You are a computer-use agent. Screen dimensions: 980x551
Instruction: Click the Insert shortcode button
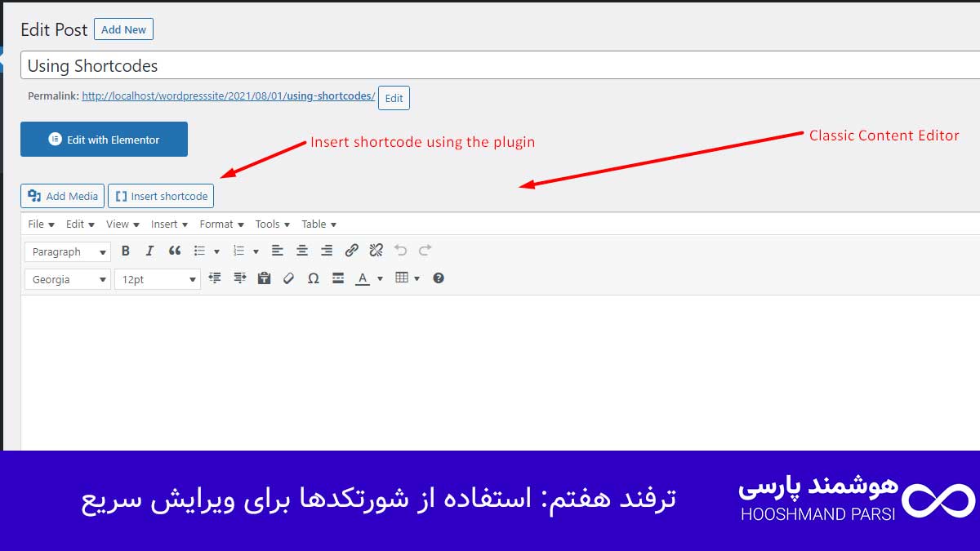coord(161,196)
